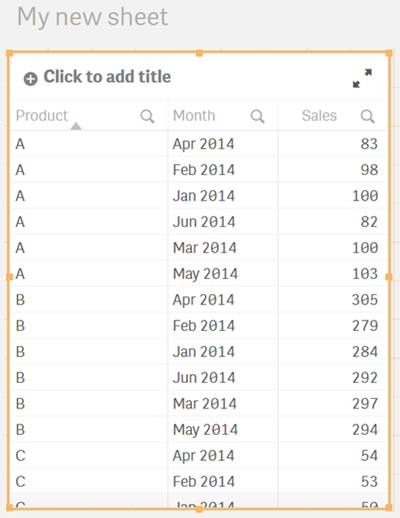Select cell 'Apr 2014' in first row
This screenshot has height=518, width=400.
pos(223,144)
